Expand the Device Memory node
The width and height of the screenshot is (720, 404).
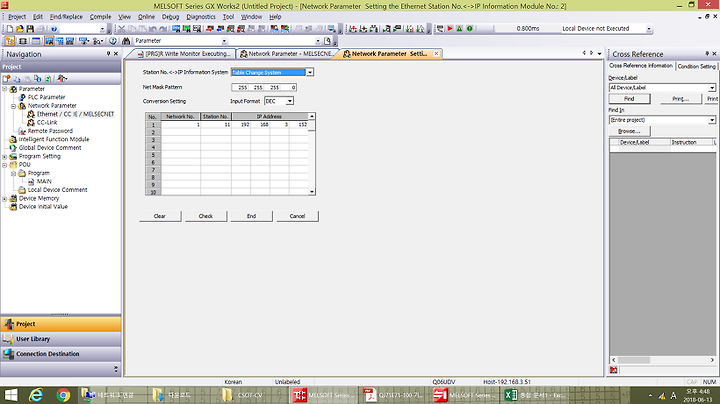(5, 199)
